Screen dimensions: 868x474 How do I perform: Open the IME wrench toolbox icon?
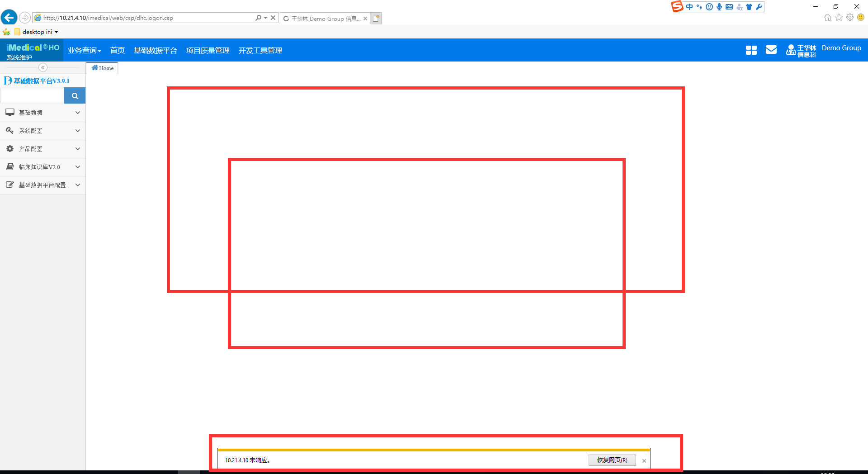[x=759, y=6]
